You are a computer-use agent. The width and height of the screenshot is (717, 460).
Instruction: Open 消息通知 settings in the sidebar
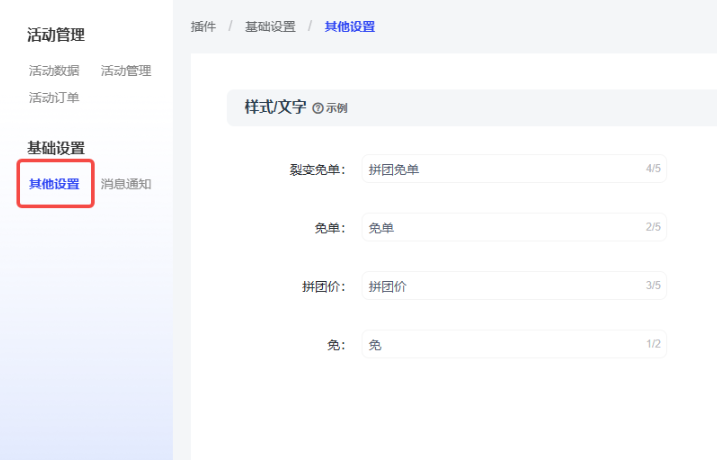click(x=126, y=184)
